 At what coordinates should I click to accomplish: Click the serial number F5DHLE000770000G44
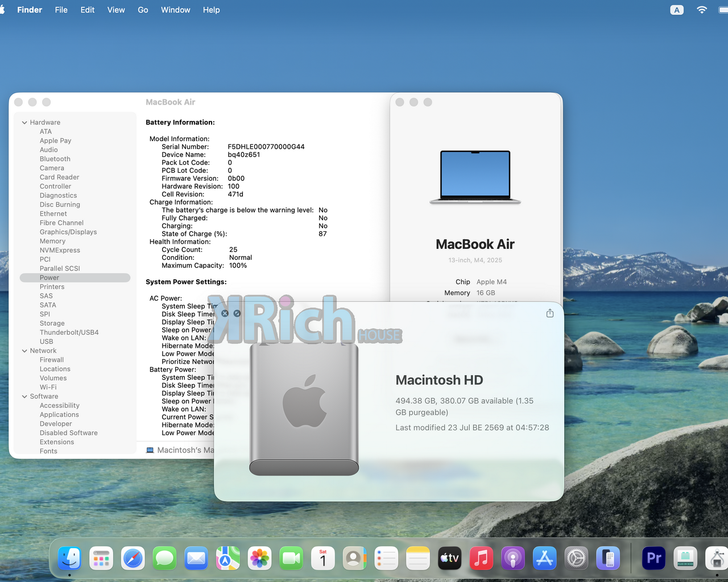tap(266, 147)
